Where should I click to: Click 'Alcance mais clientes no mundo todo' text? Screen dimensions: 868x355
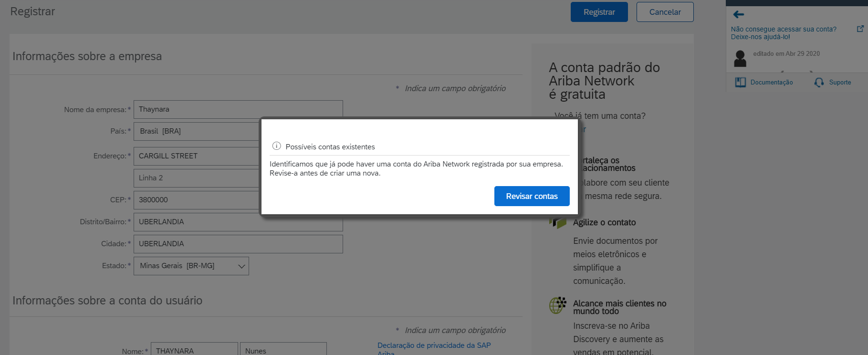tap(619, 307)
